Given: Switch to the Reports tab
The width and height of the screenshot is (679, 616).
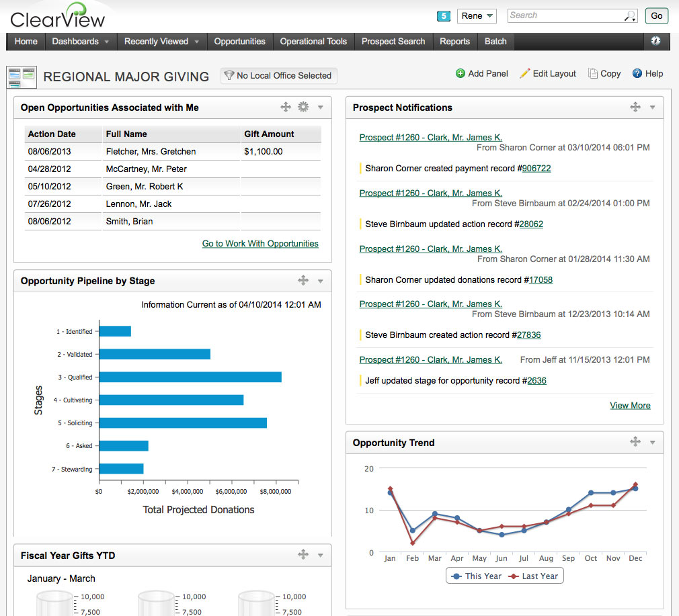Looking at the screenshot, I should tap(455, 41).
